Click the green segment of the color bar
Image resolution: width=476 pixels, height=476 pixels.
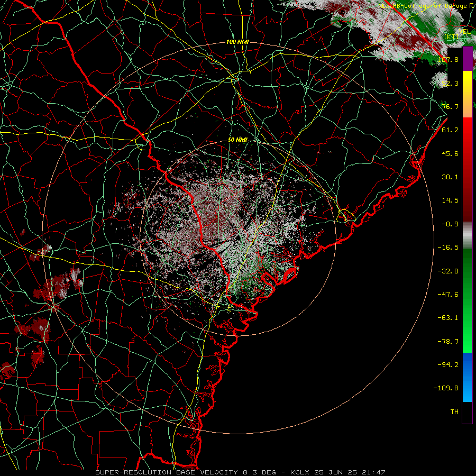tap(467, 300)
